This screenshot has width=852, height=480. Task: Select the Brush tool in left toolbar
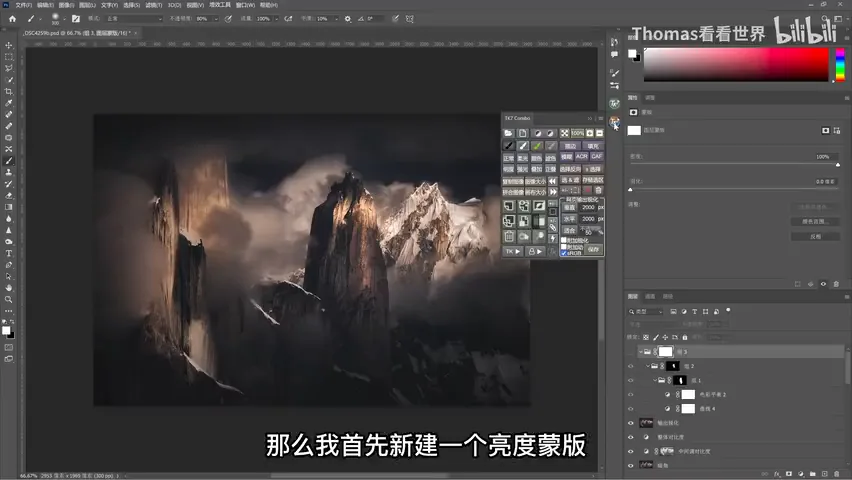tap(9, 161)
